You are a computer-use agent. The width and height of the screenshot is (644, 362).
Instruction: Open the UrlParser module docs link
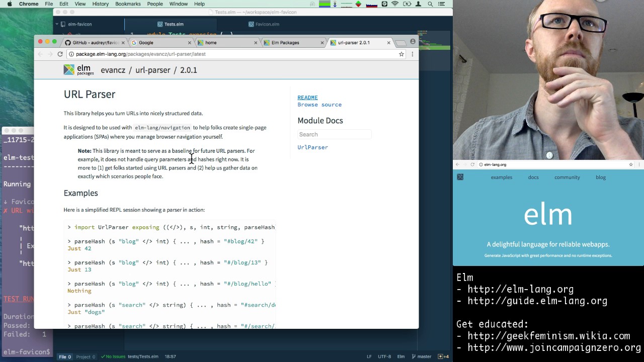312,147
